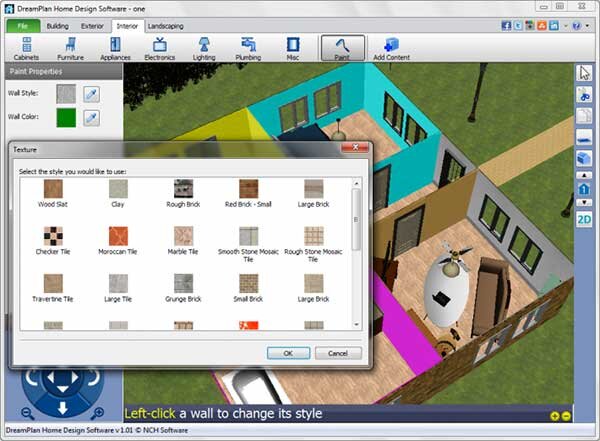Click yellow plus status bar icon
The image size is (600, 441).
[x=554, y=416]
